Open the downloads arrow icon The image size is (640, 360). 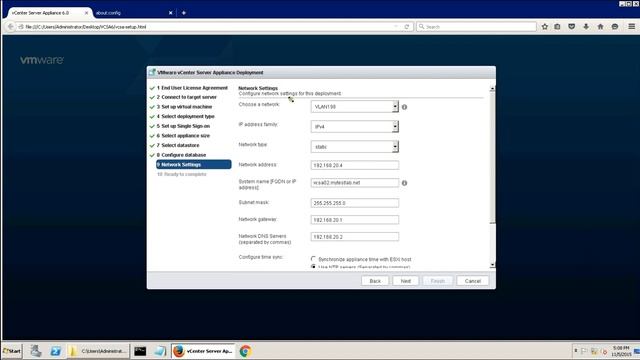pyautogui.click(x=586, y=27)
